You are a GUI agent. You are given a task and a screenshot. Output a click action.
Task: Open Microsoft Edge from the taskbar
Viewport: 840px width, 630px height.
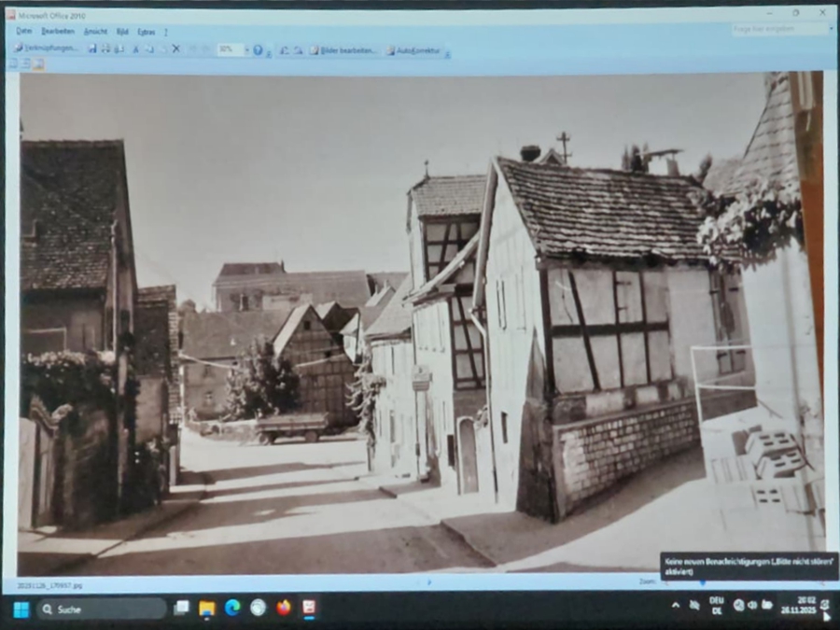pyautogui.click(x=232, y=608)
